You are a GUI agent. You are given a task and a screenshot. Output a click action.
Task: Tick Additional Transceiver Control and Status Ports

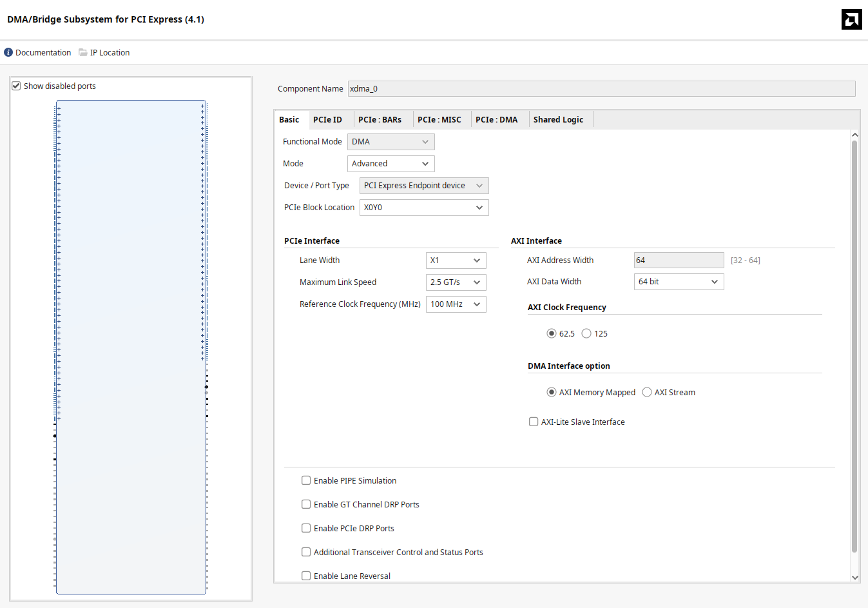pyautogui.click(x=306, y=552)
